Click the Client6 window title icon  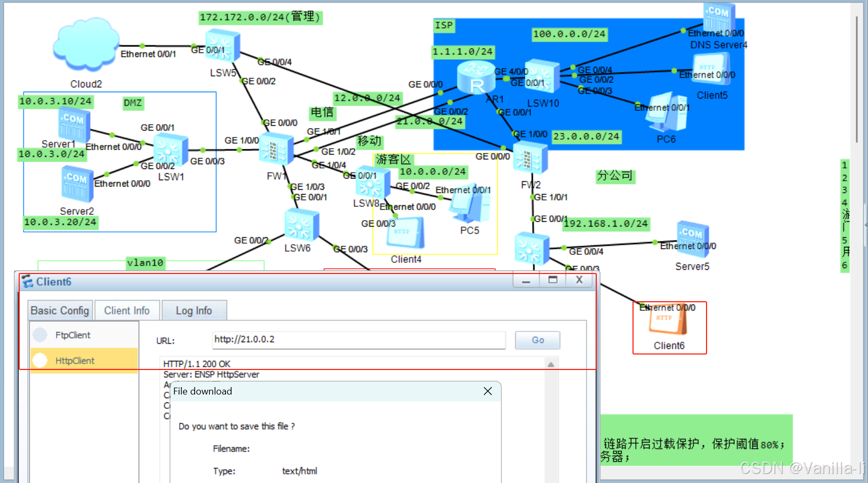[28, 281]
